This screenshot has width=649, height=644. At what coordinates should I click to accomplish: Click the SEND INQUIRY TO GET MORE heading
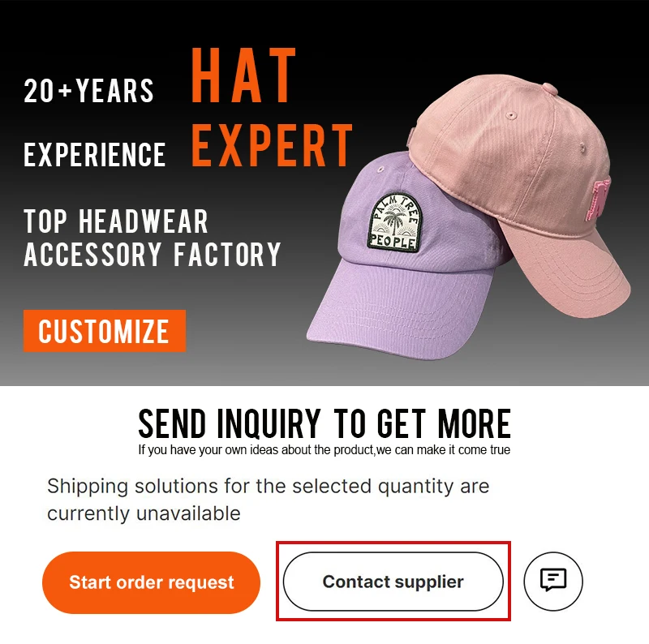(324, 423)
